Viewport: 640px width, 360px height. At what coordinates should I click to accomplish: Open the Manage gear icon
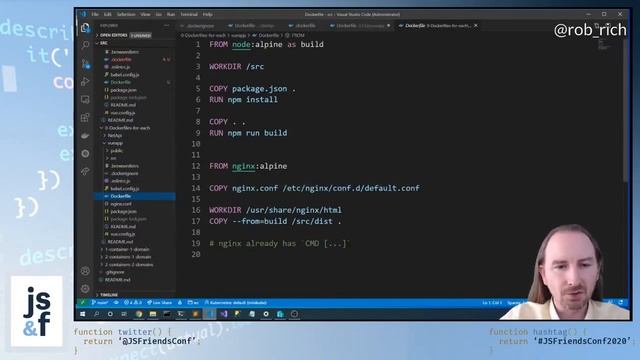click(x=85, y=289)
